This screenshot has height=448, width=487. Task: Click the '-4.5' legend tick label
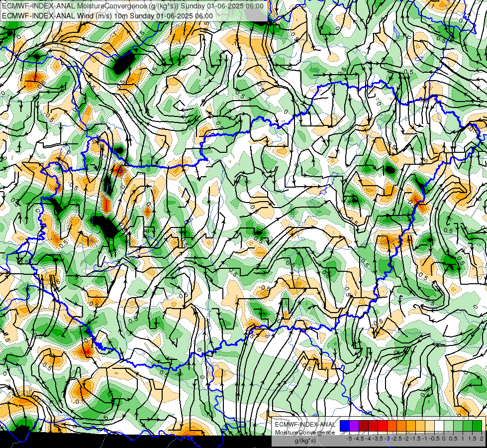click(x=359, y=439)
